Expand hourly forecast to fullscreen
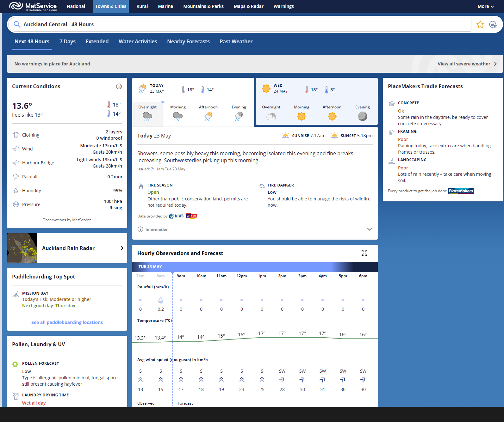The image size is (504, 422). (364, 253)
